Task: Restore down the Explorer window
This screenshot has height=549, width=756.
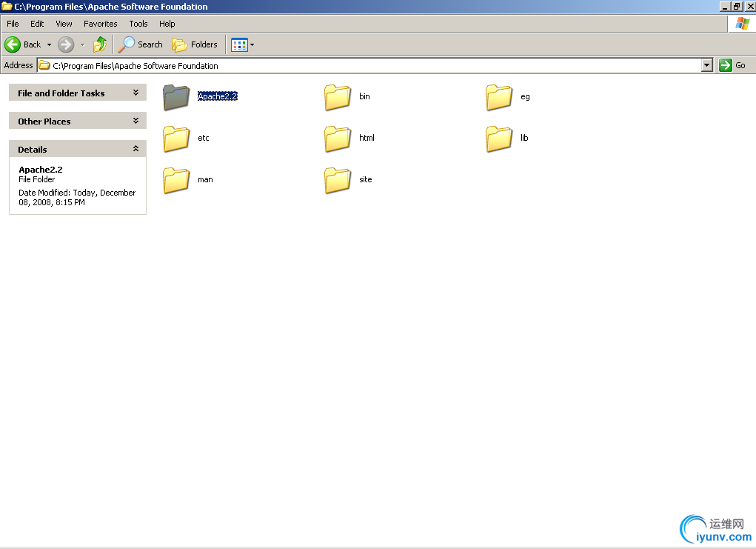Action: 737,6
